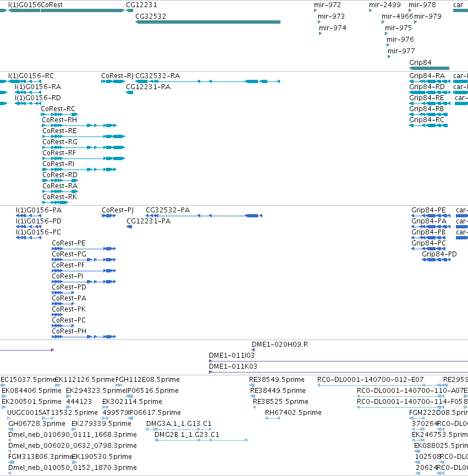Open the mir-974 gene feature label
Screen dimensions: 468x476
coord(332,28)
